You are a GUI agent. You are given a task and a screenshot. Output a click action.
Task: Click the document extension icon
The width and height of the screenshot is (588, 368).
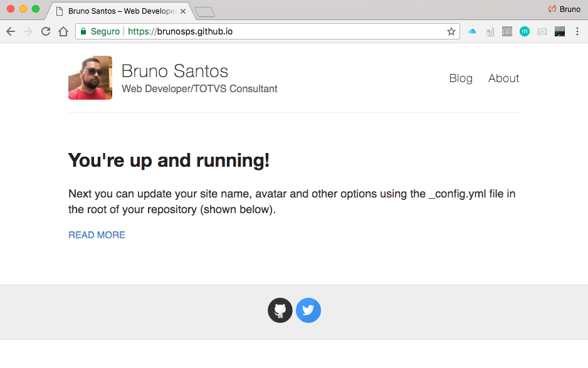[x=490, y=31]
